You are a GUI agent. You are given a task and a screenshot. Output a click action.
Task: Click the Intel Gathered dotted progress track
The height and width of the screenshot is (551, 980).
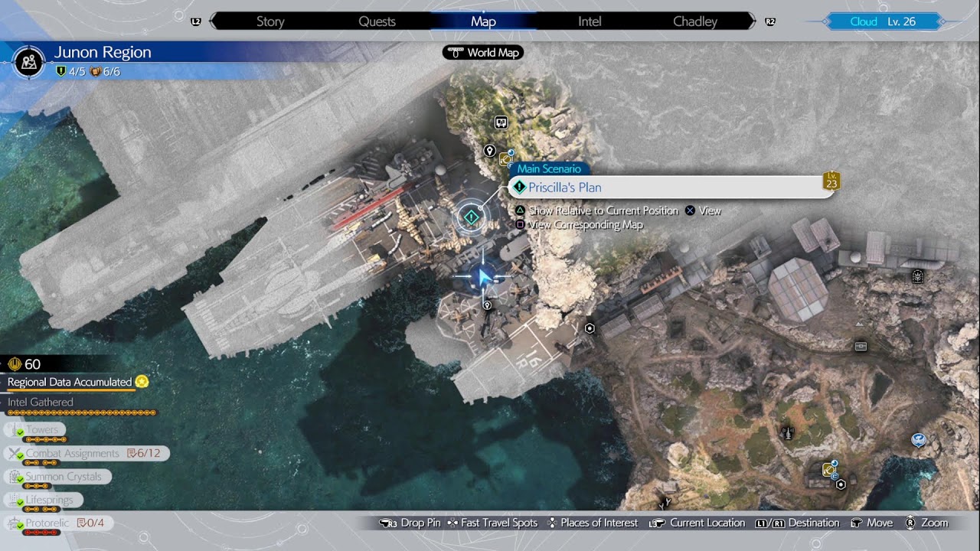pyautogui.click(x=82, y=413)
